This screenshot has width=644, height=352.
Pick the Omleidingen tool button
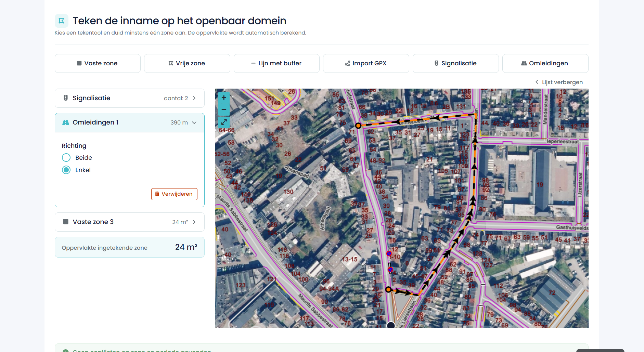click(545, 63)
